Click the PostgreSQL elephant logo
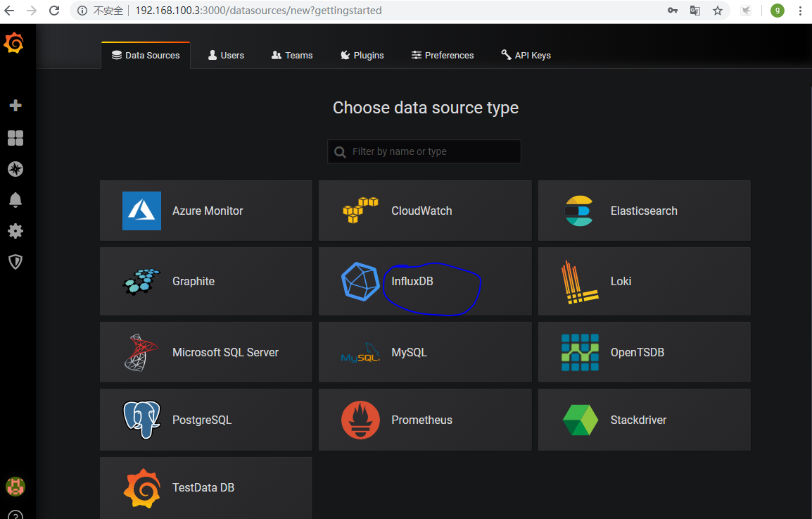The width and height of the screenshot is (812, 519). [x=142, y=420]
